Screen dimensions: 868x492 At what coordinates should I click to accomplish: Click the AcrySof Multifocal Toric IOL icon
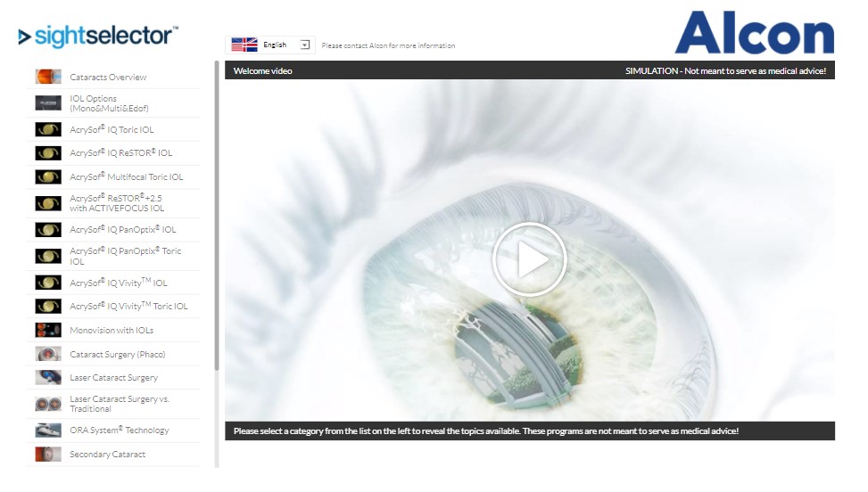48,176
